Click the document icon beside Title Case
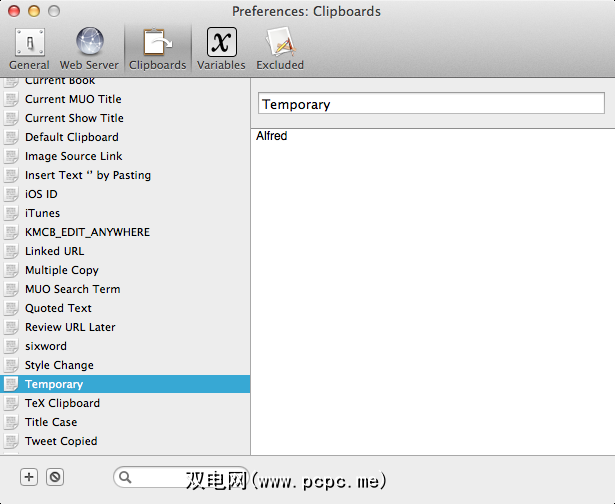Image resolution: width=615 pixels, height=504 pixels. [11, 422]
